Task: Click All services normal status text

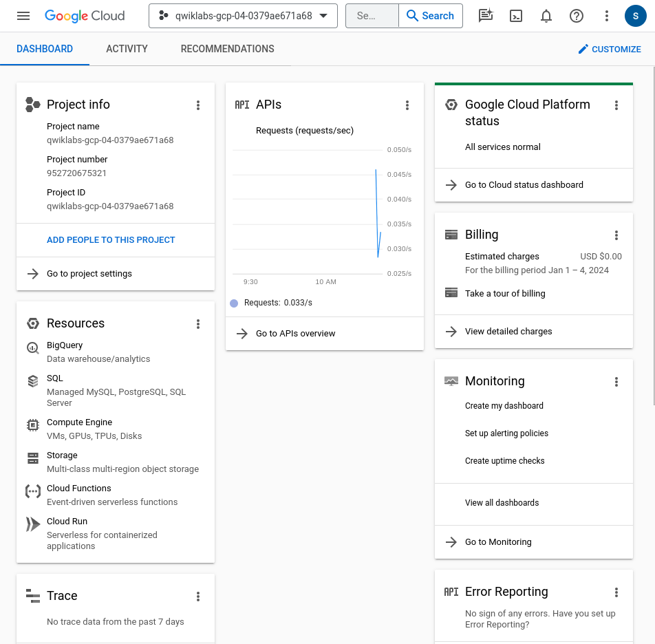Action: 502,147
